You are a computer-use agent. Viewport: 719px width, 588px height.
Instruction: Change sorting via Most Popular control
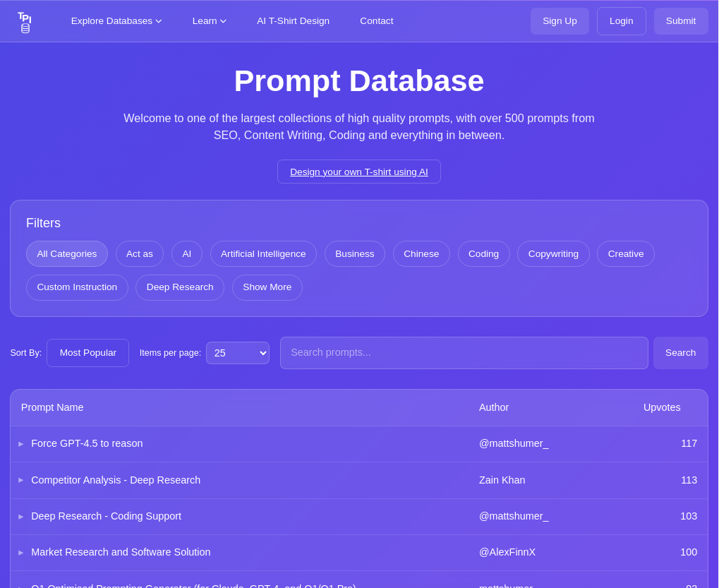[x=87, y=352]
